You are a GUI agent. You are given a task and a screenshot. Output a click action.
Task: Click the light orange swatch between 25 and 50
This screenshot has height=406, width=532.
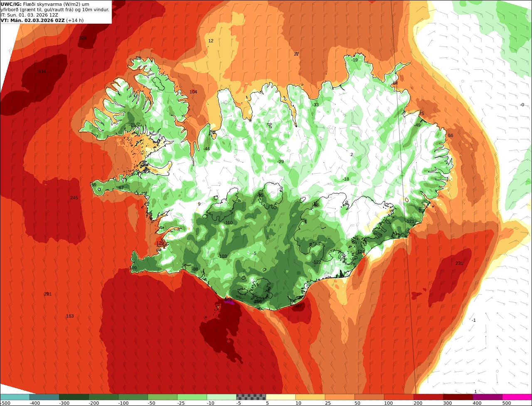point(340,397)
